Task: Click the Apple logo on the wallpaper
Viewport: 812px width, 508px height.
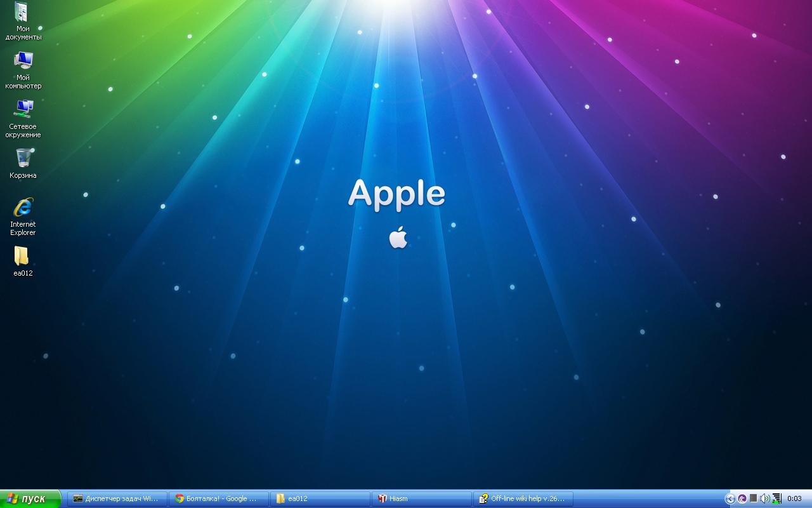Action: pyautogui.click(x=398, y=237)
